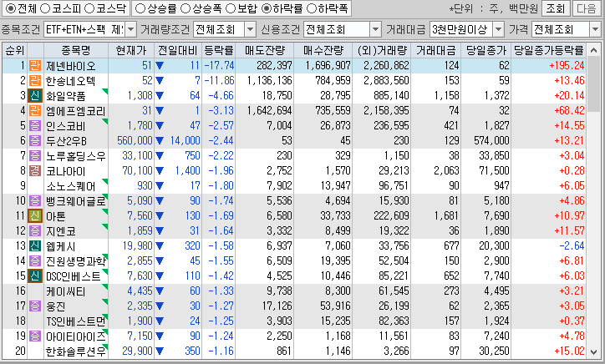The image size is (605, 364).
Task: Click the 신 badge next to 화일약품
Action: (35, 96)
